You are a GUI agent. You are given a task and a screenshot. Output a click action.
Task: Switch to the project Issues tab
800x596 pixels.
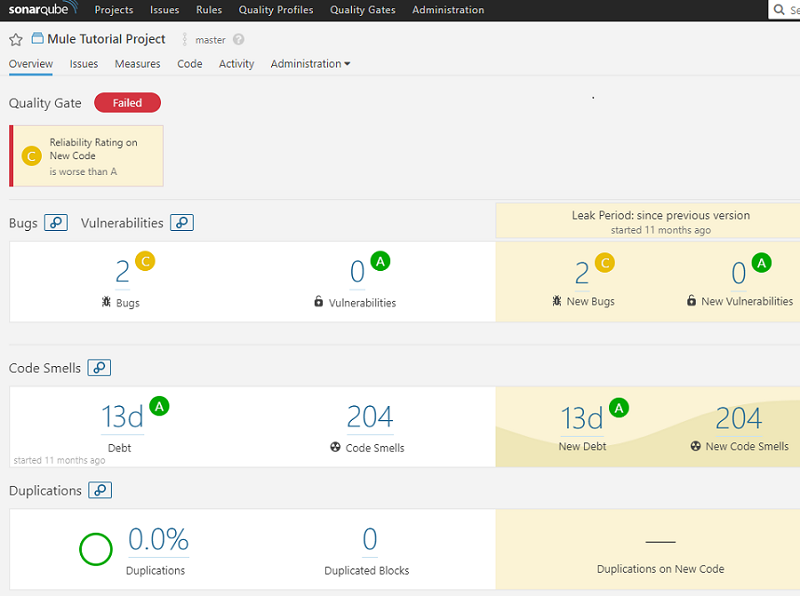(84, 64)
